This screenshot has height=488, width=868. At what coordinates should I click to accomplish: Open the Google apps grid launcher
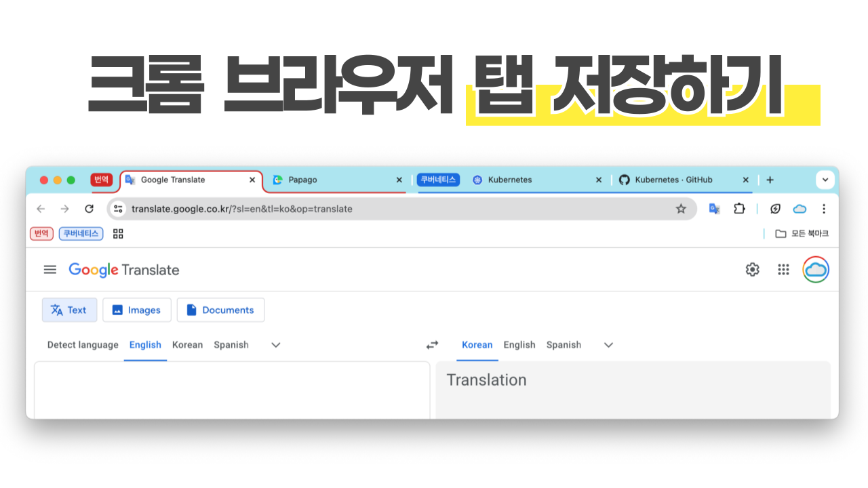click(783, 270)
